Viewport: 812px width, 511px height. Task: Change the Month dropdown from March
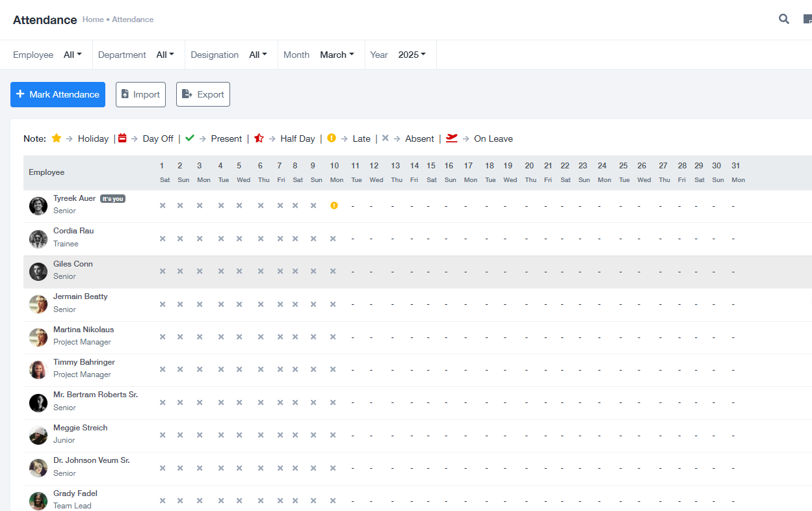click(x=337, y=55)
